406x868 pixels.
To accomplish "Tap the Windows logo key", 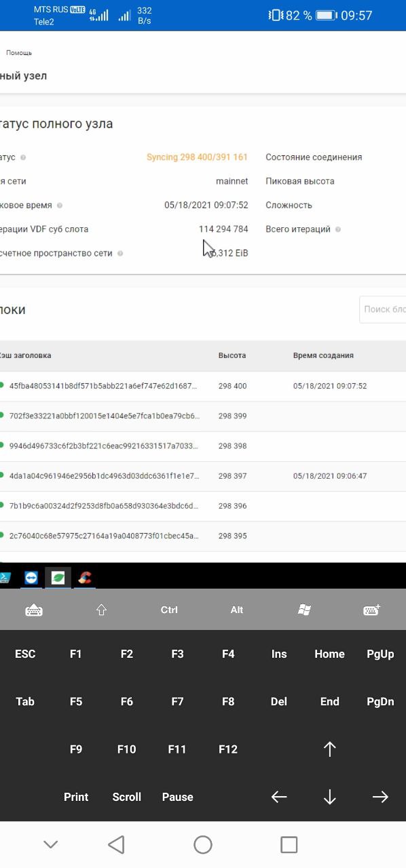I will point(304,610).
